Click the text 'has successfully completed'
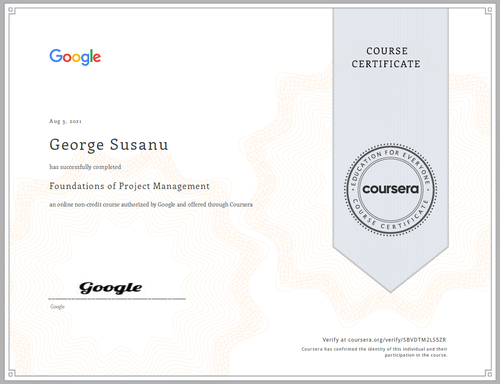Screen dimensions: 500x384 pyautogui.click(x=85, y=167)
